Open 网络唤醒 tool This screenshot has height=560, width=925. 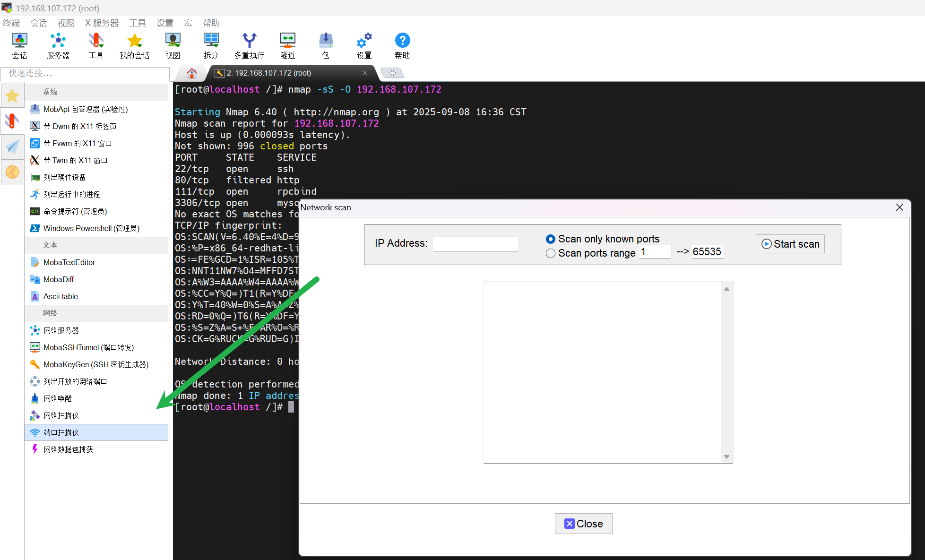pyautogui.click(x=97, y=398)
